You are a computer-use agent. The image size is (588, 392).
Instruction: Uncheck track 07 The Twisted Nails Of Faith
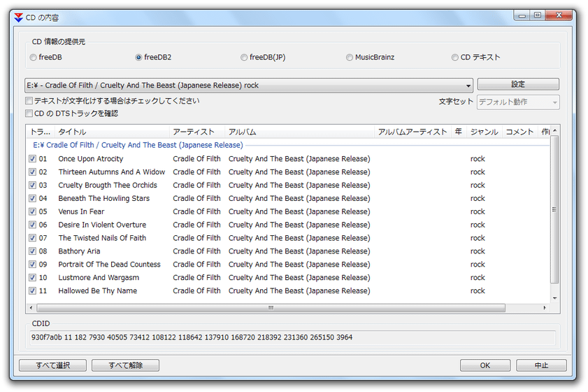tap(33, 238)
